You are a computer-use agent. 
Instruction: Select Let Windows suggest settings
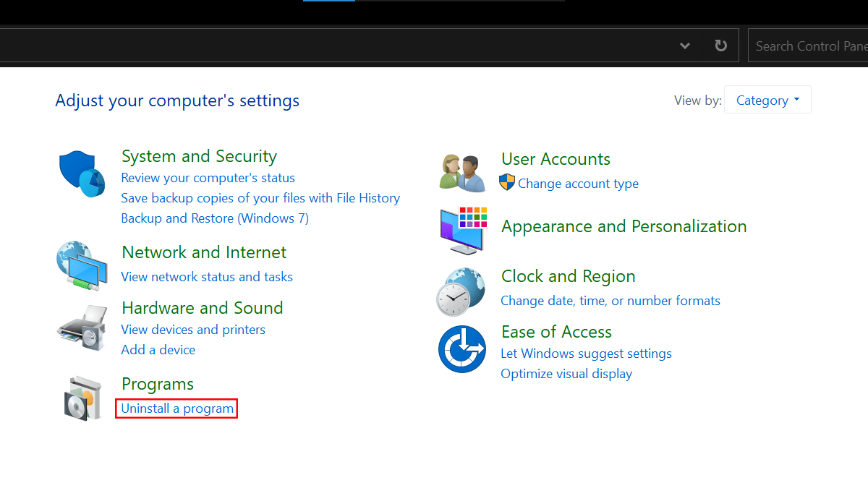586,354
